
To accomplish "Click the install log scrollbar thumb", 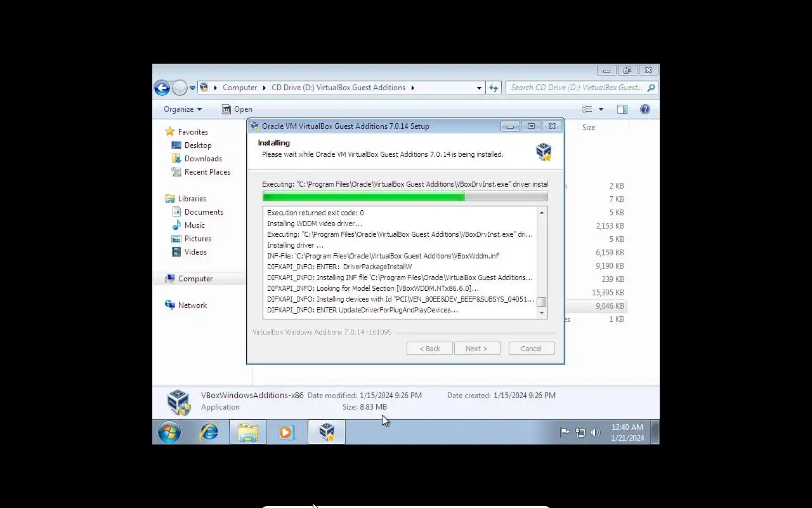I will (x=542, y=302).
